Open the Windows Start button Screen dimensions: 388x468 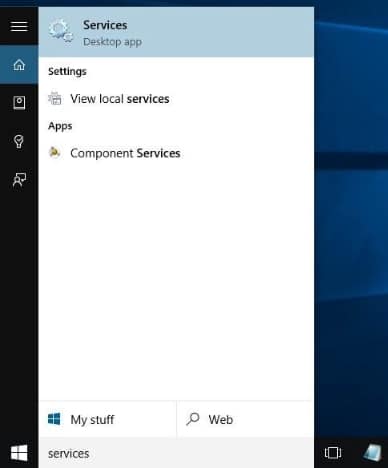tap(19, 453)
